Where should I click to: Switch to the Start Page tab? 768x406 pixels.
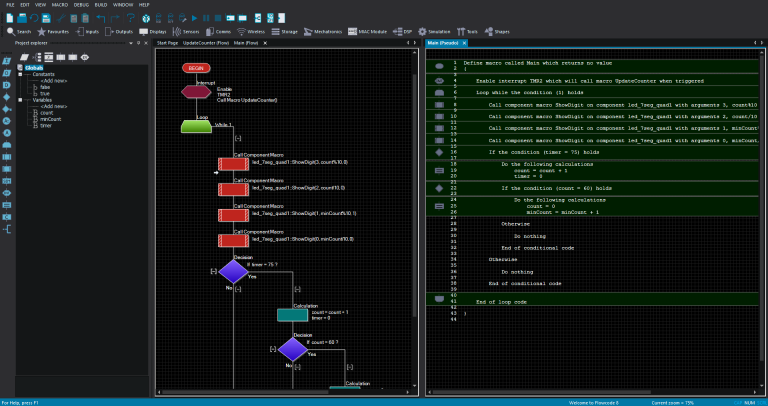[168, 43]
